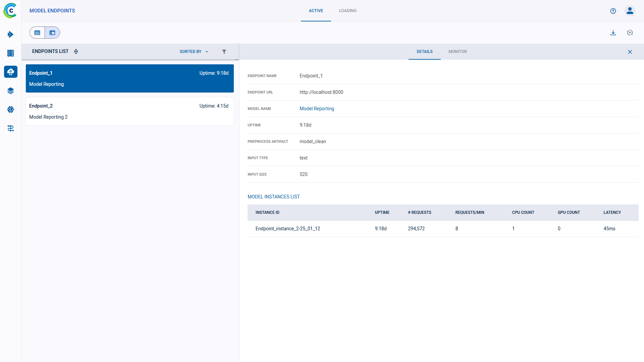
Task: Select the Model Endpoints cloud sidebar icon
Action: [11, 72]
